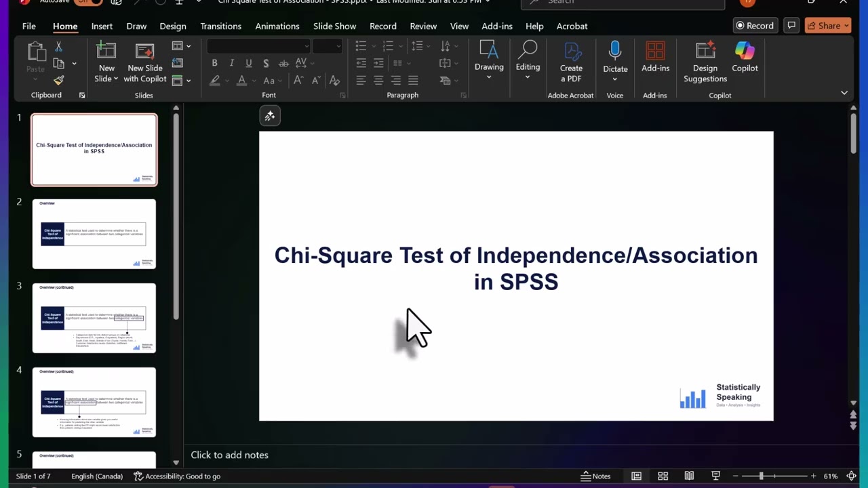
Task: Decrease list indent level
Action: (x=361, y=63)
